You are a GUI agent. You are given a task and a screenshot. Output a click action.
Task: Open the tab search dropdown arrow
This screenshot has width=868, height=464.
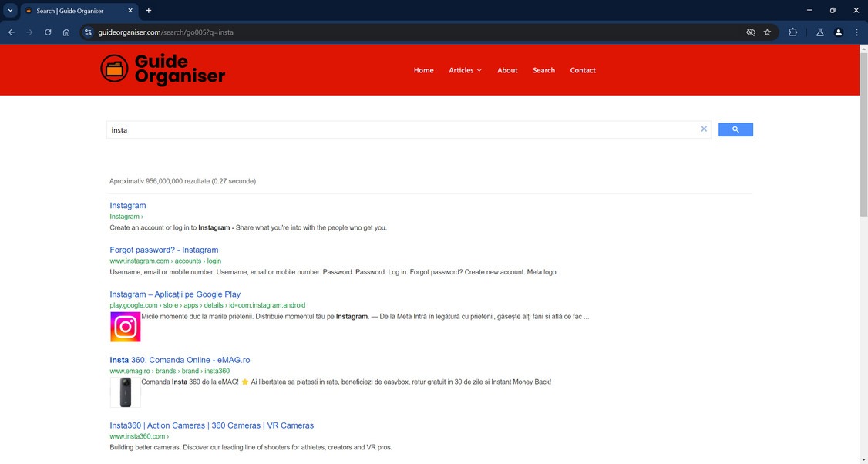[10, 10]
